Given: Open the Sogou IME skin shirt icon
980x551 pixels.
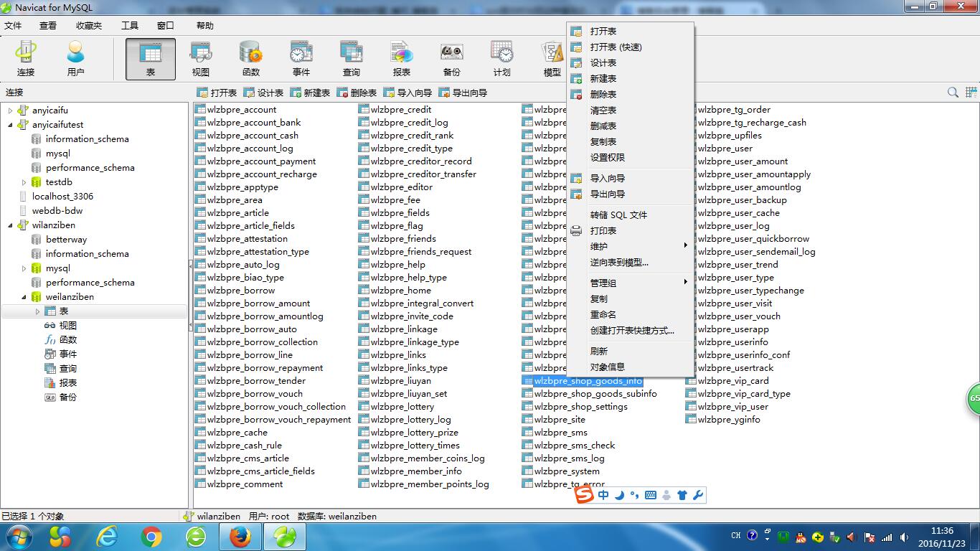Looking at the screenshot, I should 682,495.
